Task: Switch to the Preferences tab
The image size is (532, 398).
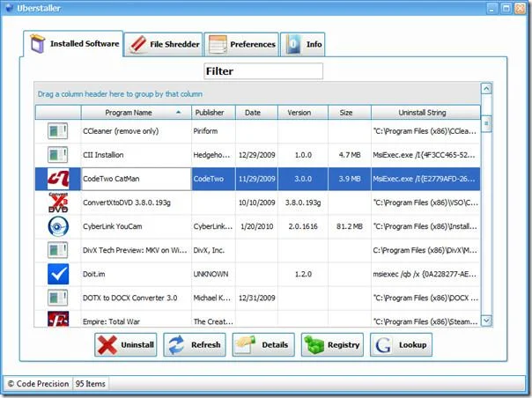Action: 241,44
